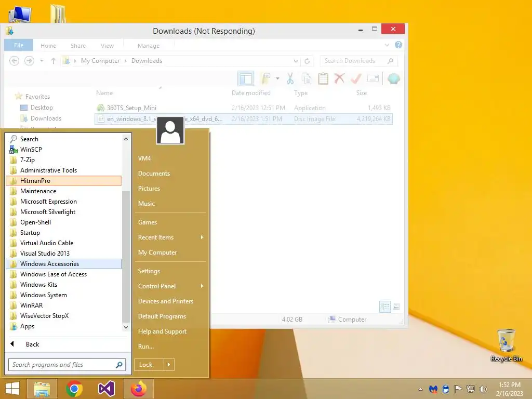Click the refresh icon beside address bar
This screenshot has width=532, height=399.
click(x=307, y=61)
